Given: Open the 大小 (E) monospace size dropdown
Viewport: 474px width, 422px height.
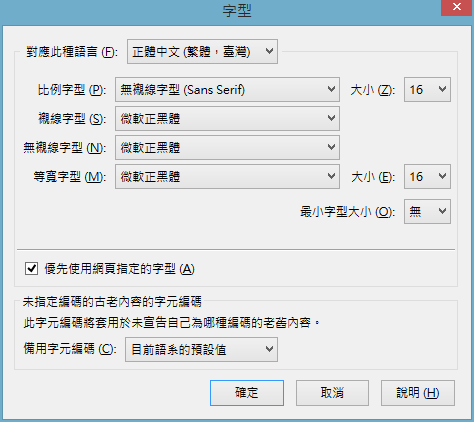Looking at the screenshot, I should click(427, 176).
